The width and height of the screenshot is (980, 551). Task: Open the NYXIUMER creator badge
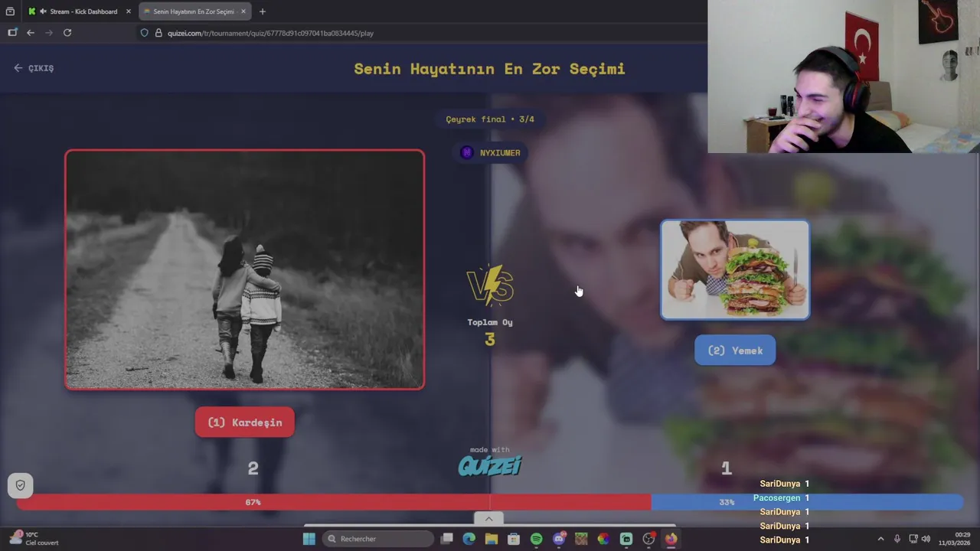point(490,152)
